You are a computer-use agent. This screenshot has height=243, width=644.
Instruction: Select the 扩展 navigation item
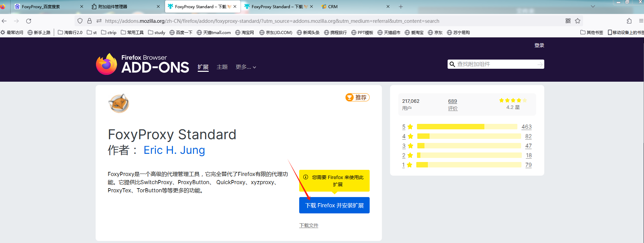(203, 67)
